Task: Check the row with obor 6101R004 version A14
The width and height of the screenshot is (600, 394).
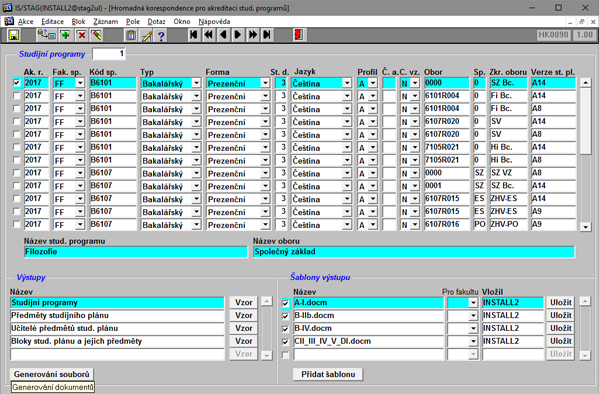Action: (x=16, y=96)
